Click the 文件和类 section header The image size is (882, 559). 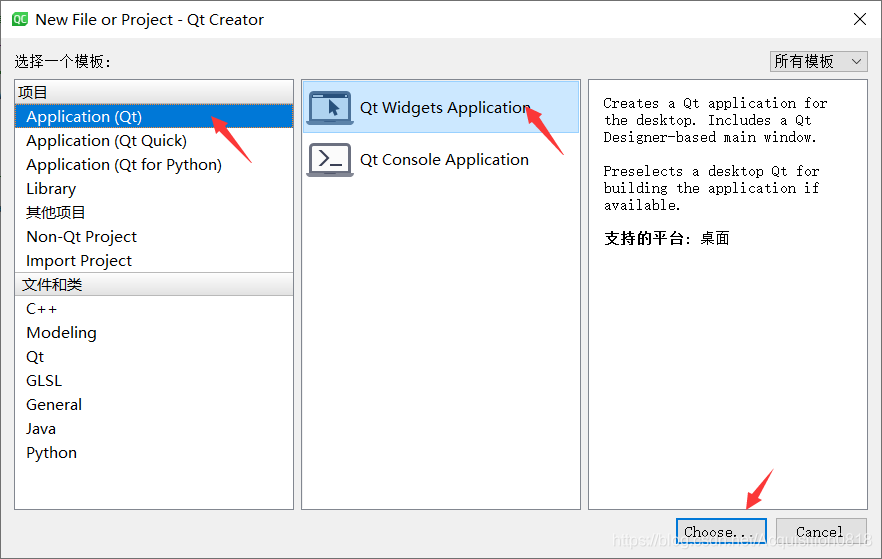154,285
